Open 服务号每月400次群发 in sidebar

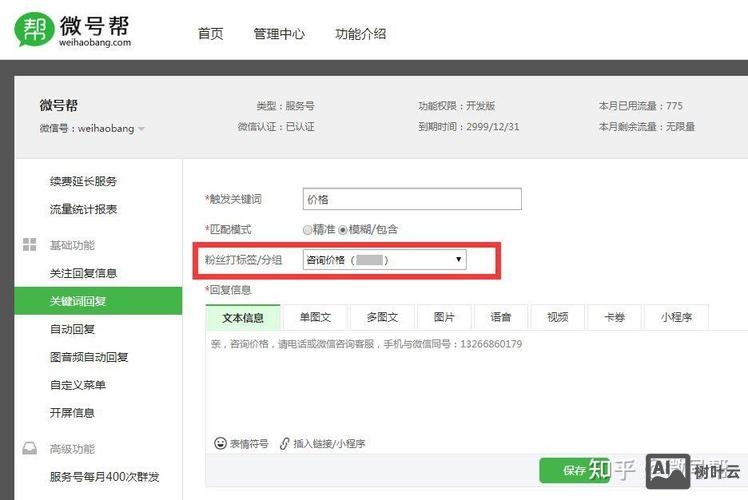click(104, 477)
